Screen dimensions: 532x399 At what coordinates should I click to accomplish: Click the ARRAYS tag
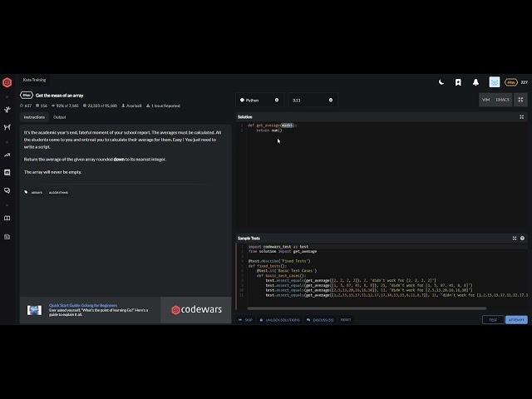click(37, 193)
